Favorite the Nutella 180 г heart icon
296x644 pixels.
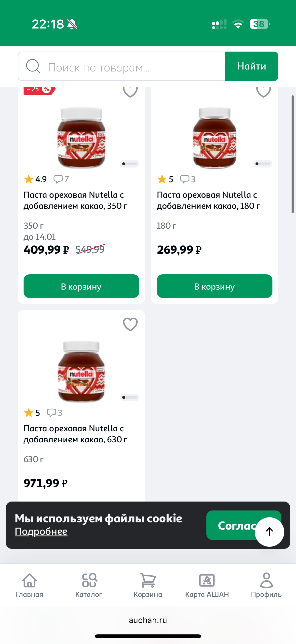click(263, 92)
